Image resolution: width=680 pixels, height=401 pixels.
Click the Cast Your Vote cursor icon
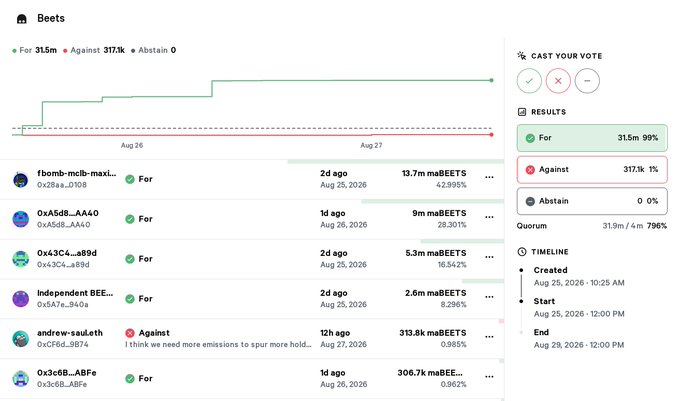pos(522,55)
